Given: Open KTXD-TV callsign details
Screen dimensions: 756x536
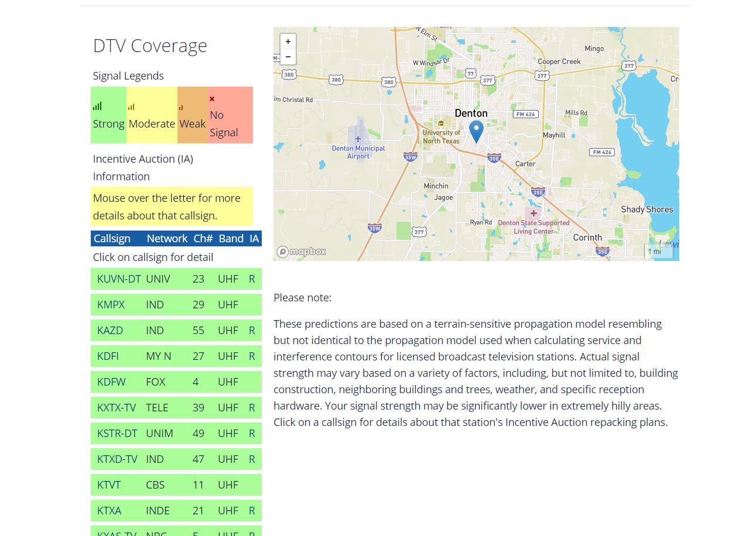Looking at the screenshot, I should click(117, 459).
